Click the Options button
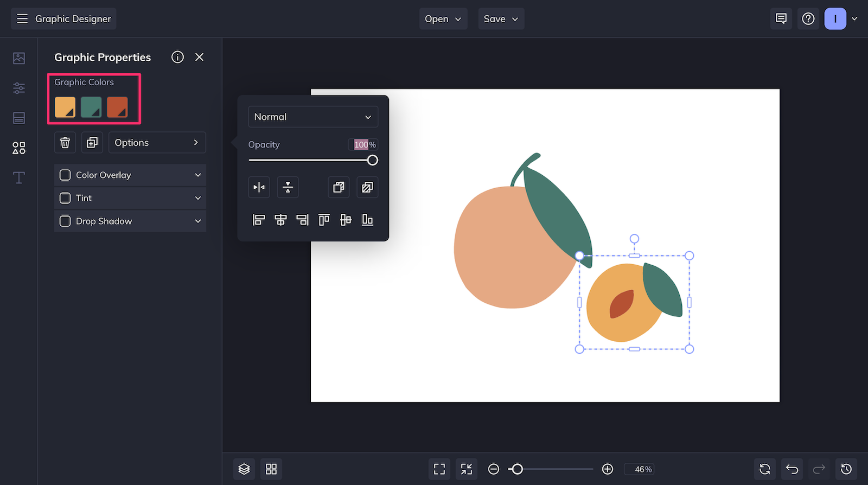Viewport: 868px width, 485px height. tap(157, 143)
